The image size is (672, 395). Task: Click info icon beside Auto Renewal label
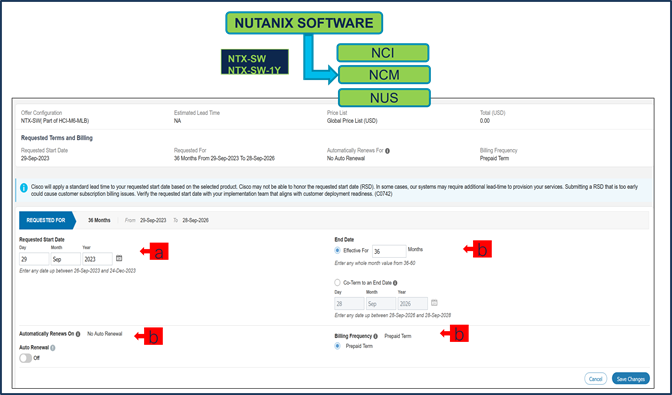pyautogui.click(x=53, y=348)
